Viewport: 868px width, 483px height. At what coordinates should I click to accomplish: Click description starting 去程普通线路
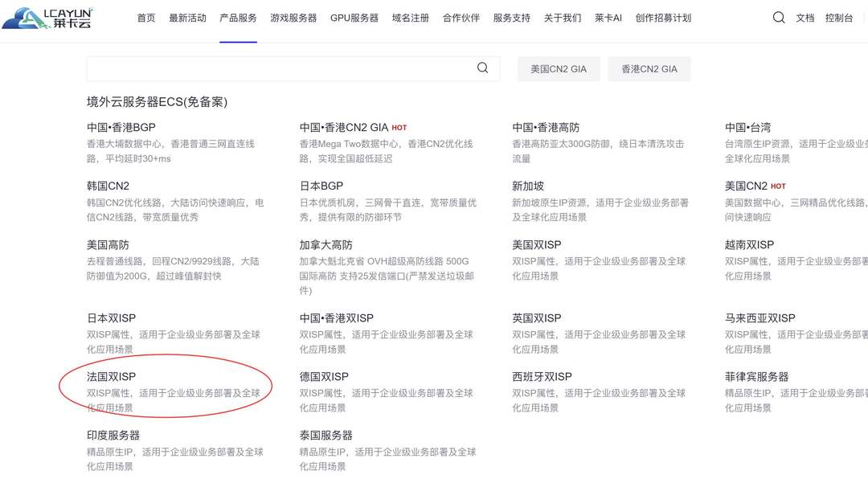173,268
